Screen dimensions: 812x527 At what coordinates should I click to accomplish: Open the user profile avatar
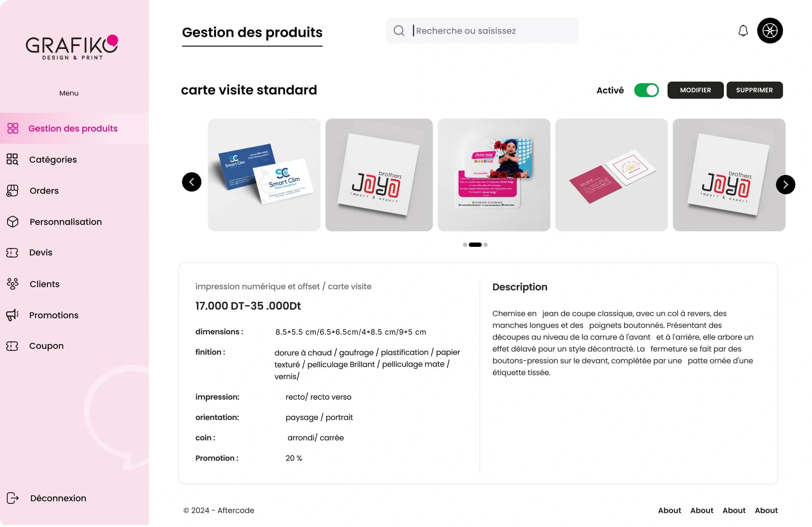coord(769,31)
